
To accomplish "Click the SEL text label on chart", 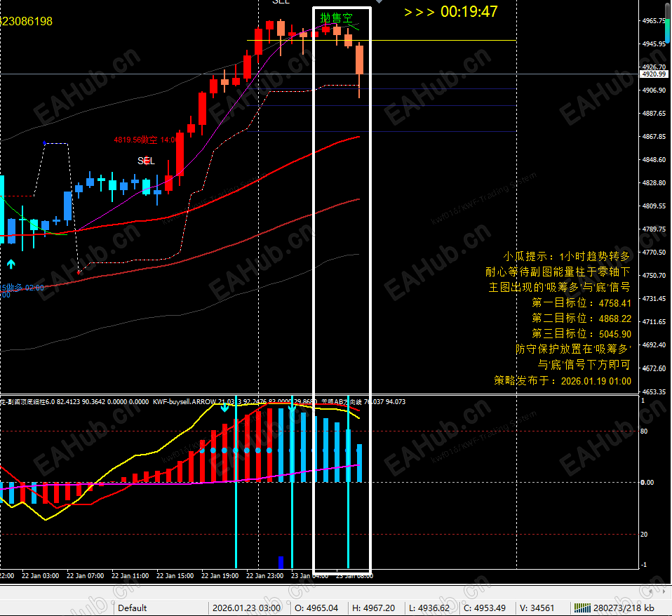I will tap(146, 161).
